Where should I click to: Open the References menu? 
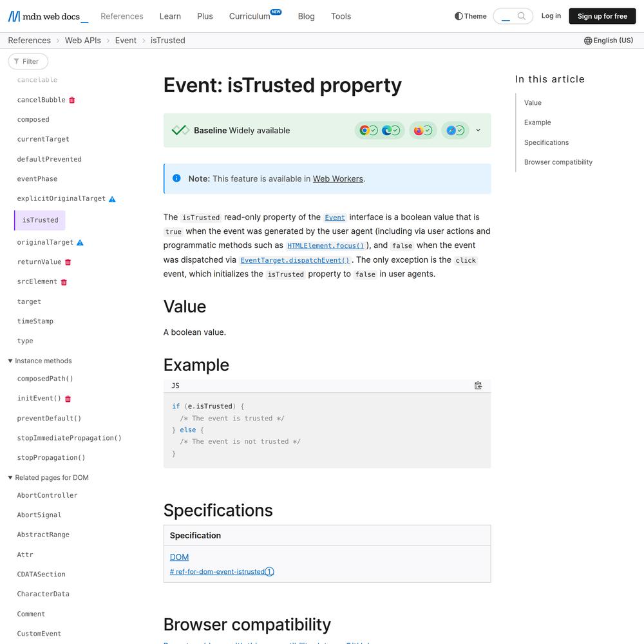coord(122,17)
